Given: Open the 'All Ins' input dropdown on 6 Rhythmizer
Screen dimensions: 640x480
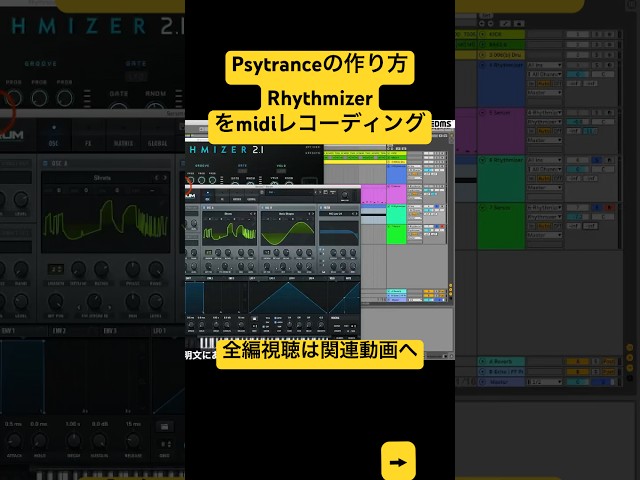Looking at the screenshot, I should 544,160.
